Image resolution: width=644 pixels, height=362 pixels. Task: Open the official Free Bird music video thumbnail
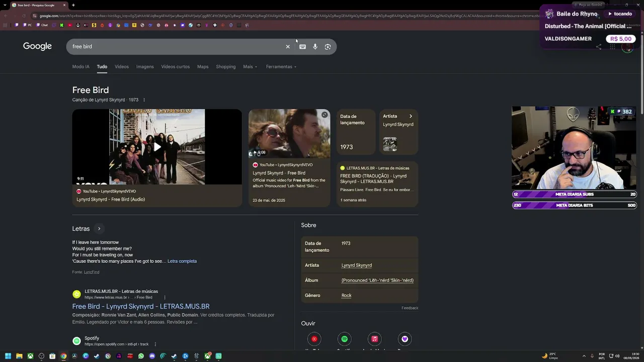289,134
